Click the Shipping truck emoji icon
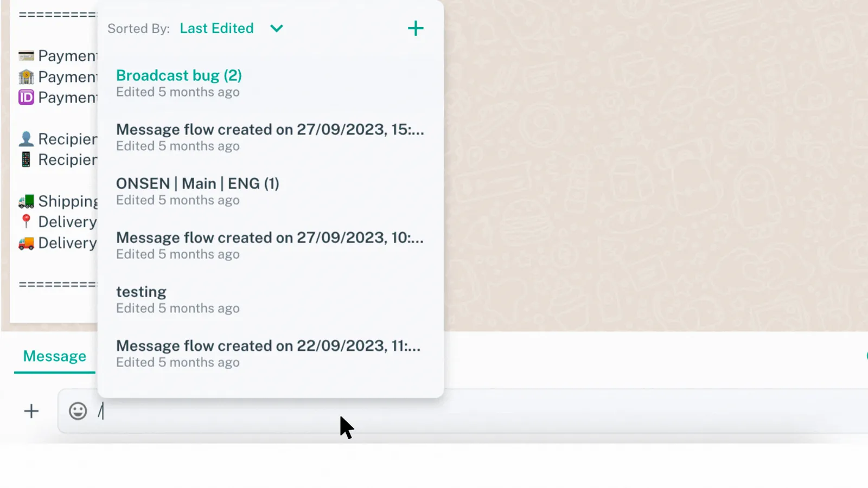This screenshot has height=488, width=868. click(26, 201)
